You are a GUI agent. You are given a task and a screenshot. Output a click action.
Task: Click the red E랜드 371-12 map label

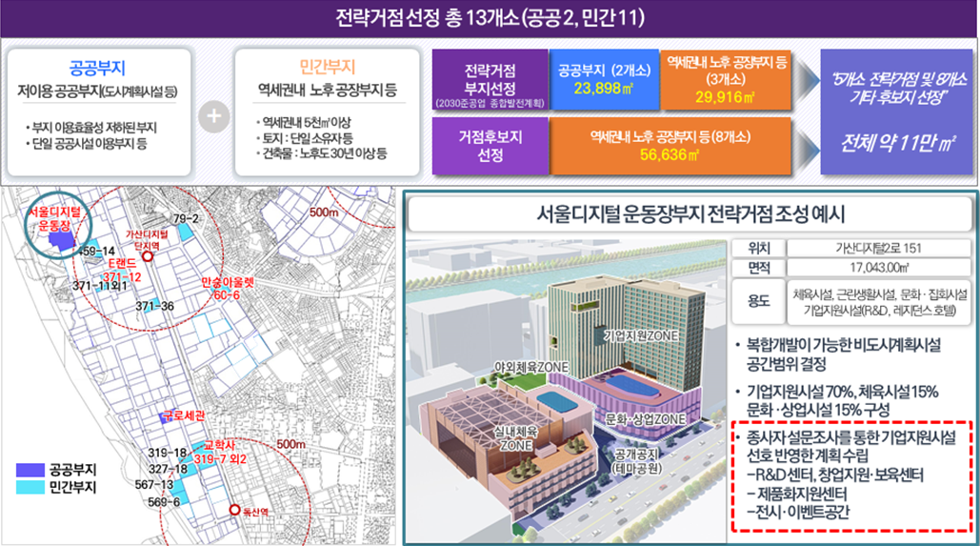pos(122,271)
